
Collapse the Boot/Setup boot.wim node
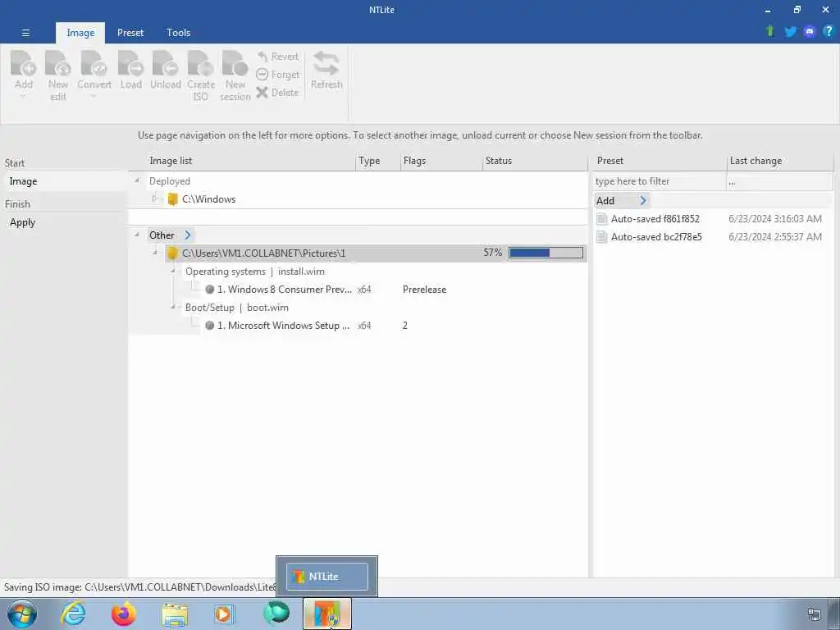(x=173, y=307)
